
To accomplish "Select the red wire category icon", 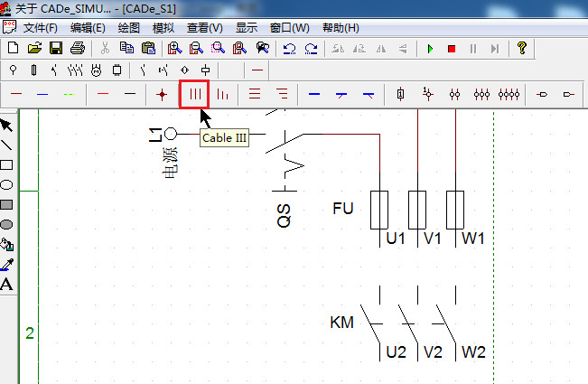I will [257, 70].
